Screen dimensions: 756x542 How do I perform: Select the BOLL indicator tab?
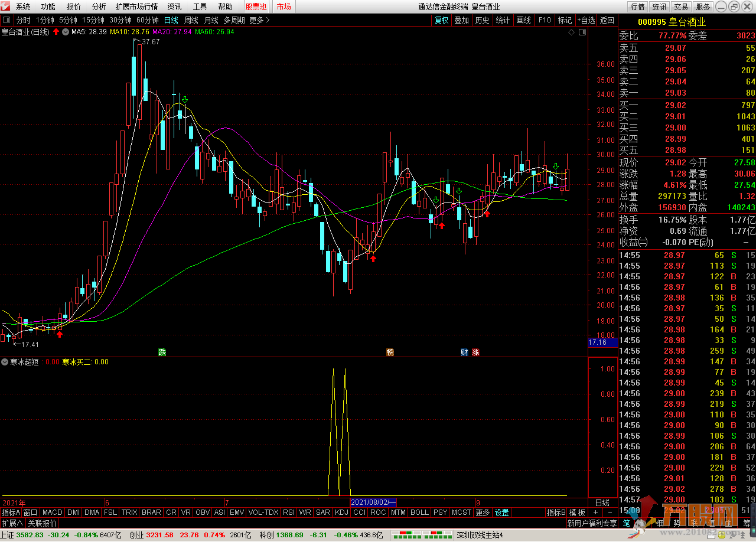(419, 512)
